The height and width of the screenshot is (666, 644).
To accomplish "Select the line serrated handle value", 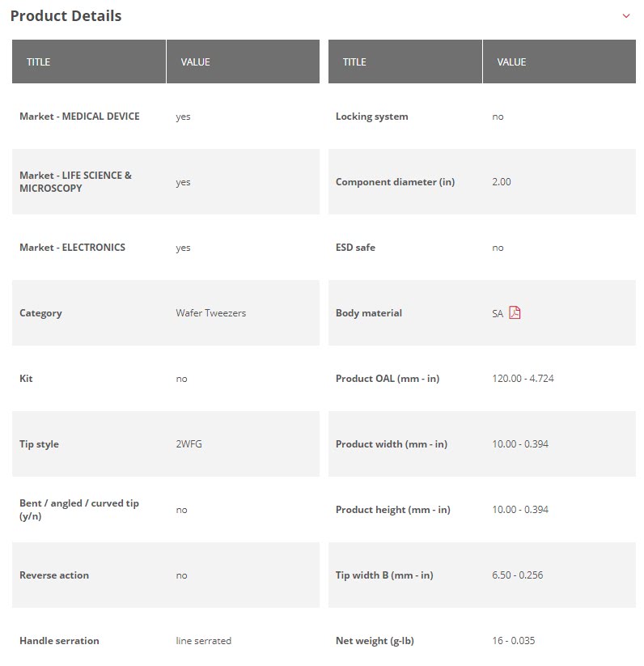I will tap(203, 641).
